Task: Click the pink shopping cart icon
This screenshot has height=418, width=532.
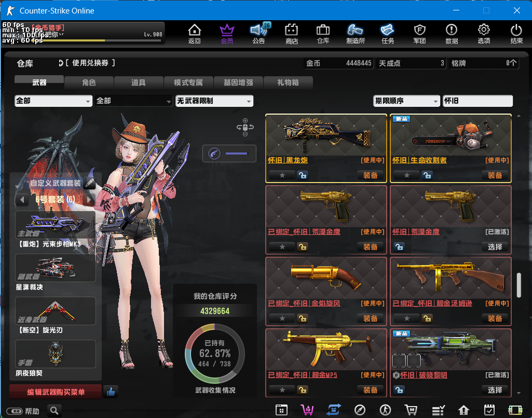Action: [307, 410]
